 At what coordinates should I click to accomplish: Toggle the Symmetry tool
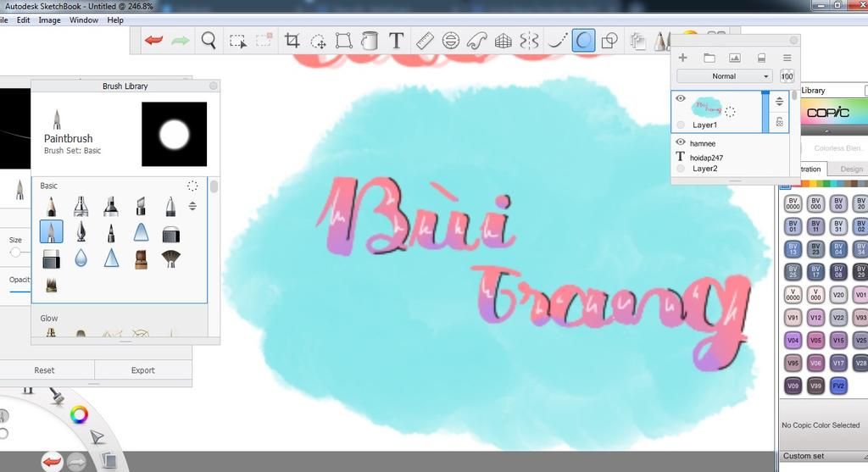[x=529, y=41]
